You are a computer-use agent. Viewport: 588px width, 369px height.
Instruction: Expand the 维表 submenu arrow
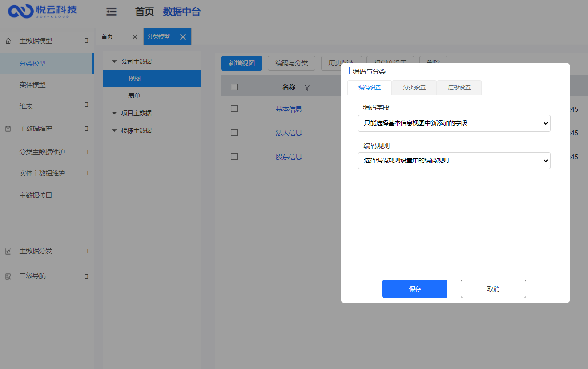tap(86, 105)
